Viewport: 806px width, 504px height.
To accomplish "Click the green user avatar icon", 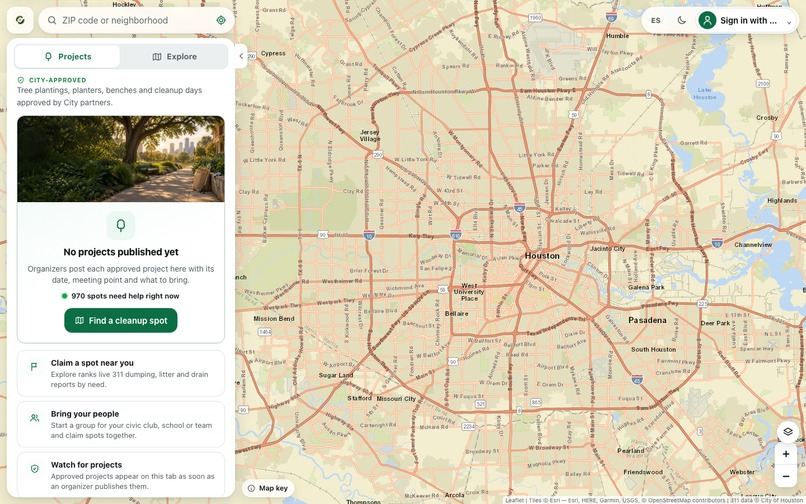I will click(707, 21).
